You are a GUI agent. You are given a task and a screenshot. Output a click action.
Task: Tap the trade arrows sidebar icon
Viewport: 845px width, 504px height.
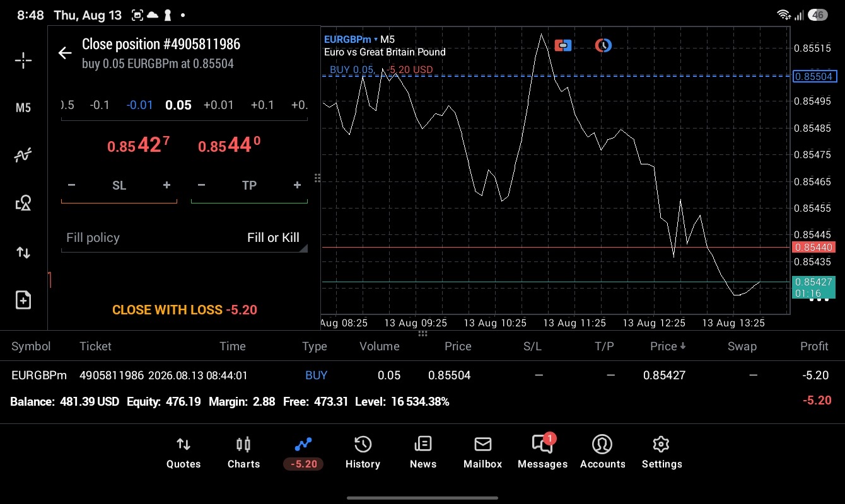[23, 253]
